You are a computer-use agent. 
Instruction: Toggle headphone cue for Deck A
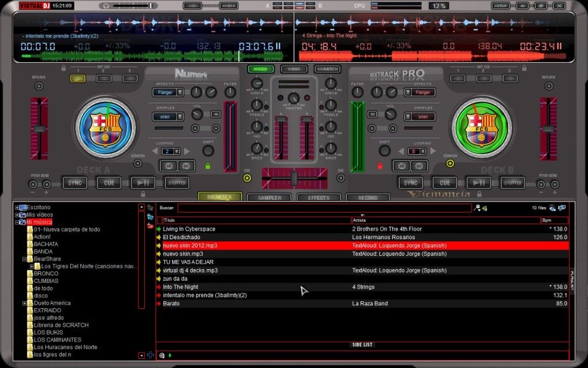click(x=247, y=178)
